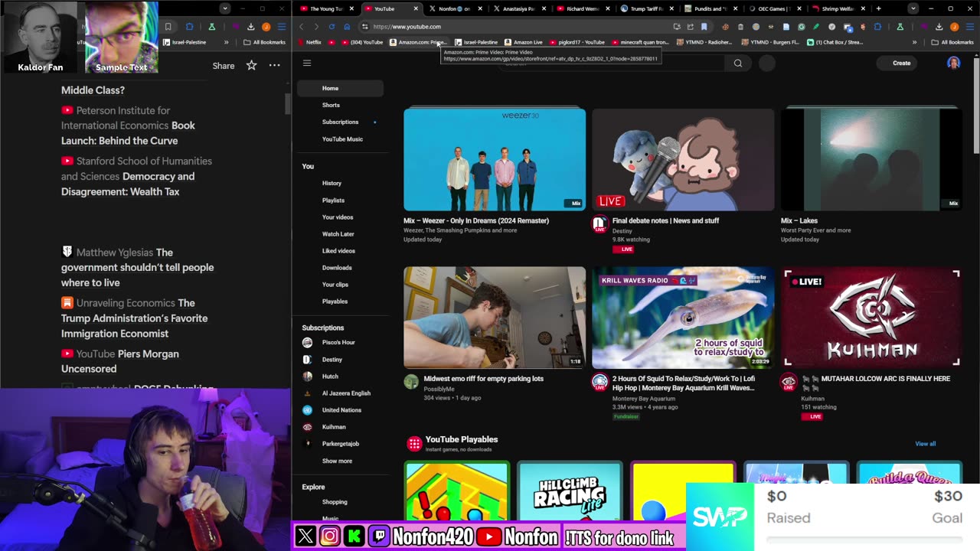Open Peterson Institute Book Launch link
Viewport: 980px width, 551px height.
tap(129, 126)
